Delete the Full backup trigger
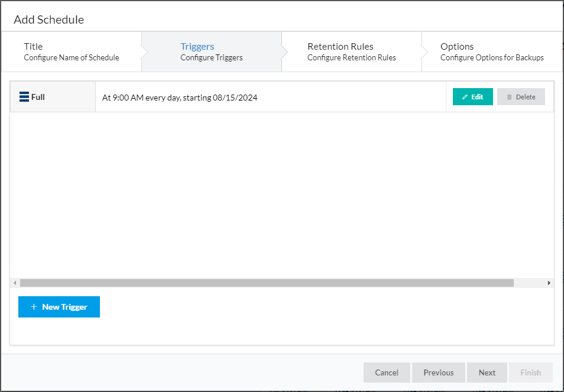564x392 pixels. 521,97
